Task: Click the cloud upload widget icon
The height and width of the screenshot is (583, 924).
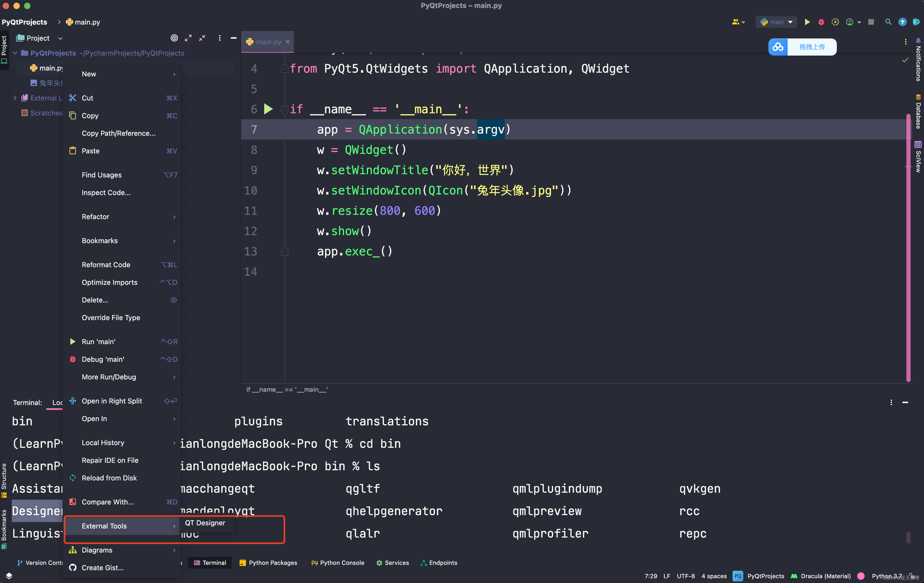Action: pyautogui.click(x=778, y=47)
